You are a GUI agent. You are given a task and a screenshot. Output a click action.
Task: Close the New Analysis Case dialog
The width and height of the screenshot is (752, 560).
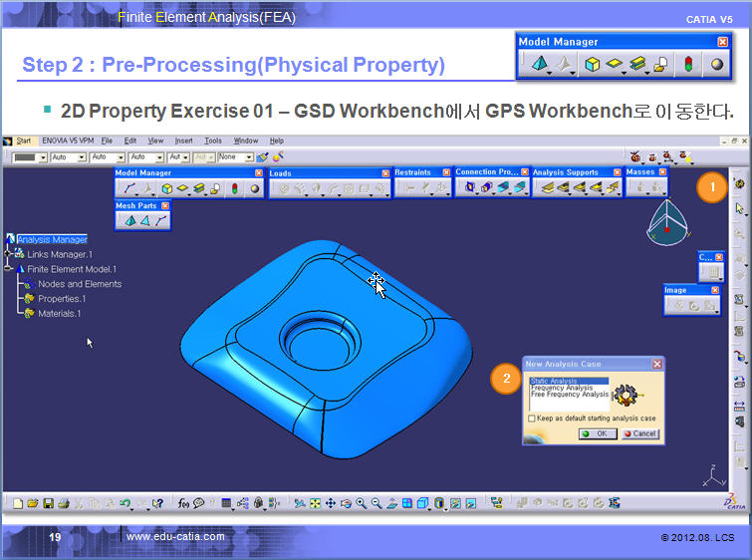pyautogui.click(x=657, y=365)
